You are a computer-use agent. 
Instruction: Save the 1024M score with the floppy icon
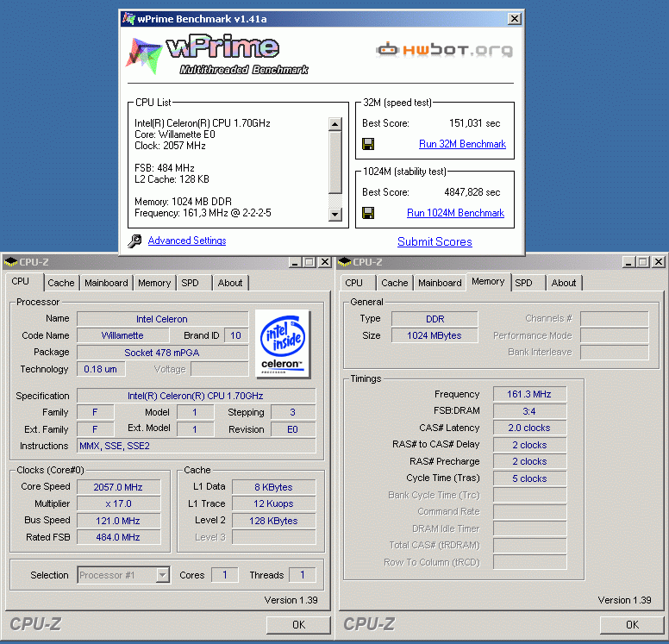coord(368,213)
